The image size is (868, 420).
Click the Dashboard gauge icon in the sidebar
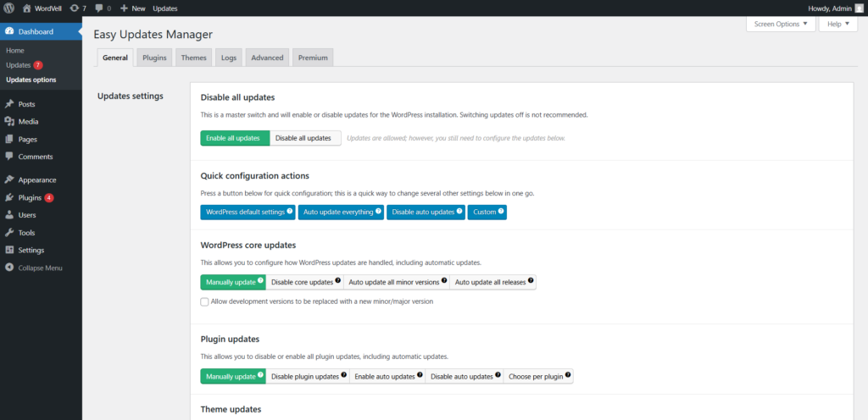pos(9,31)
